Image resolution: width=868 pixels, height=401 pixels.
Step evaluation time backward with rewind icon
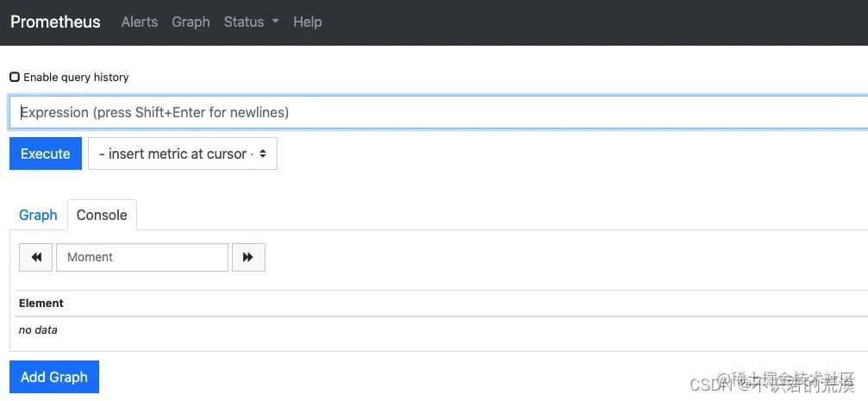point(36,257)
